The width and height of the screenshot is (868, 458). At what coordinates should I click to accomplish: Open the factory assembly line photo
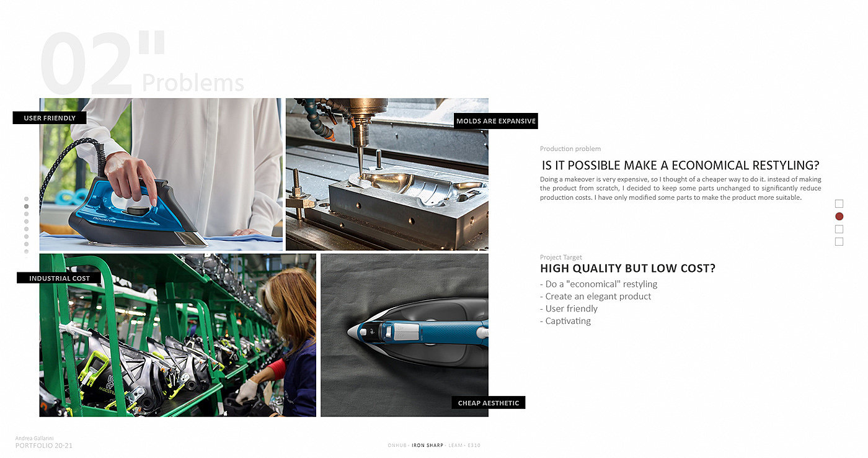[x=178, y=335]
